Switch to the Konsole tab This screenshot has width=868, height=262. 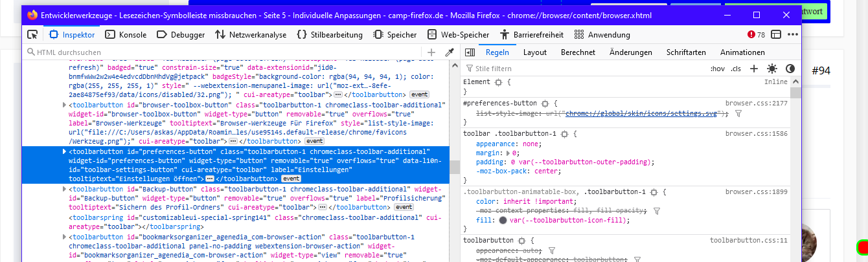(127, 35)
